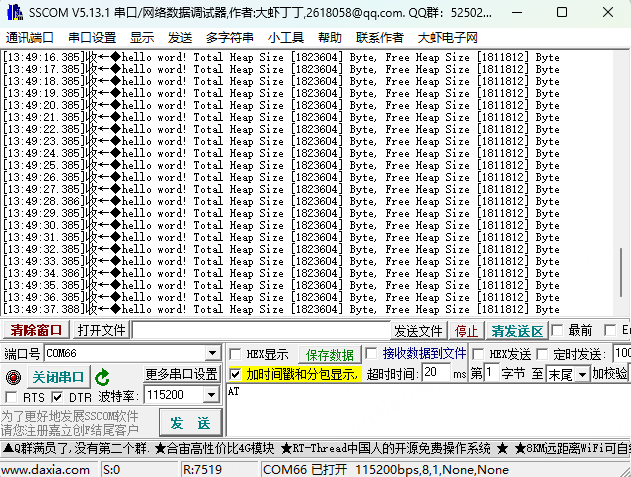Click the 保存数据 button
This screenshot has width=631, height=477.
tap(330, 355)
